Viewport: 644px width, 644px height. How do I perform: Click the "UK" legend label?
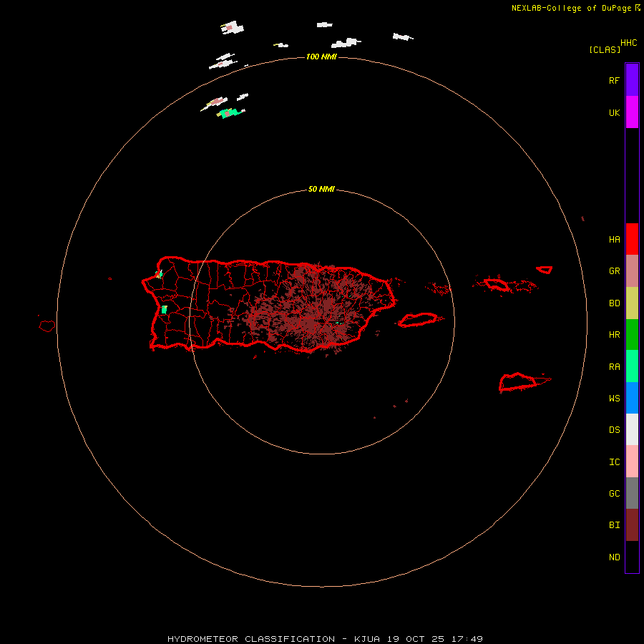click(x=614, y=113)
